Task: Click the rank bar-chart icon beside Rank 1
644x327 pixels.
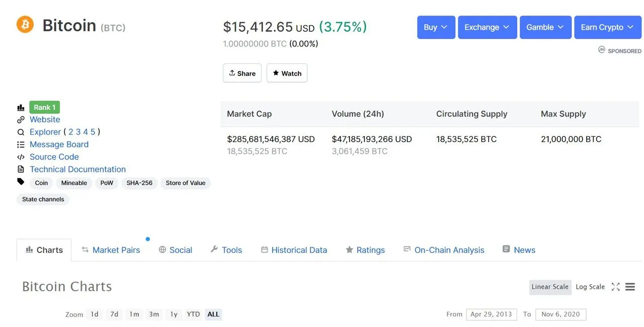Action: point(21,107)
